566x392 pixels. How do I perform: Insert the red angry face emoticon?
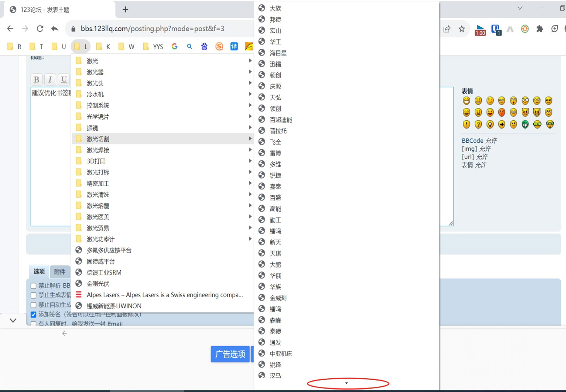[x=502, y=112]
